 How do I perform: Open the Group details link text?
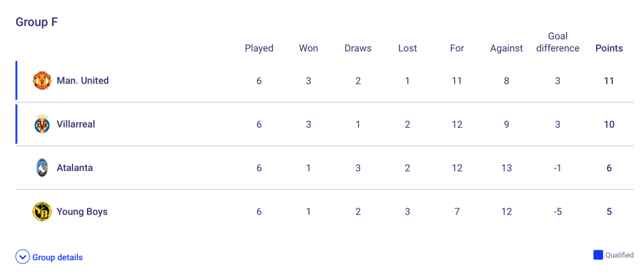click(57, 257)
